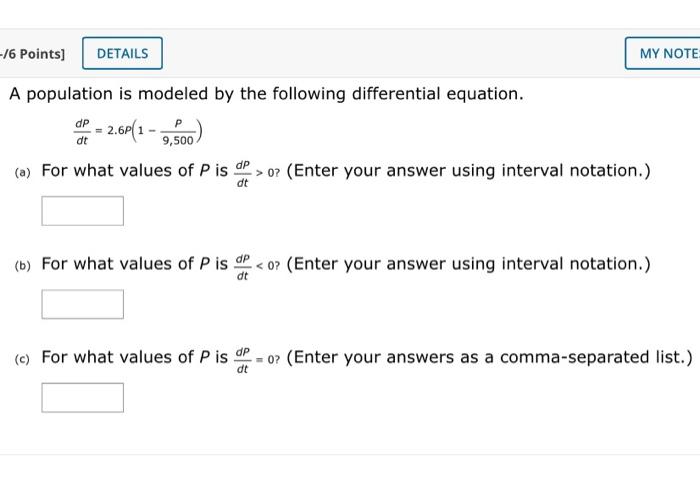Select the "(a)" part label
Viewport: 700px width, 478px height.
click(x=23, y=172)
